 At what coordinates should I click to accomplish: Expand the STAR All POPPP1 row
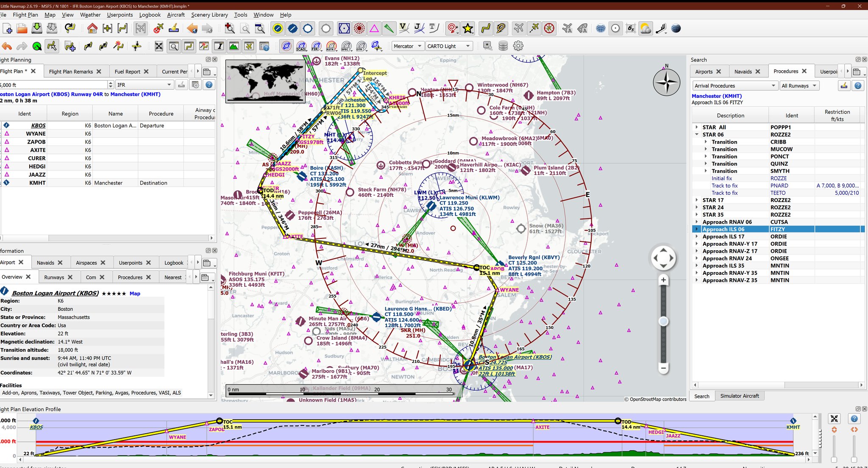(x=697, y=127)
